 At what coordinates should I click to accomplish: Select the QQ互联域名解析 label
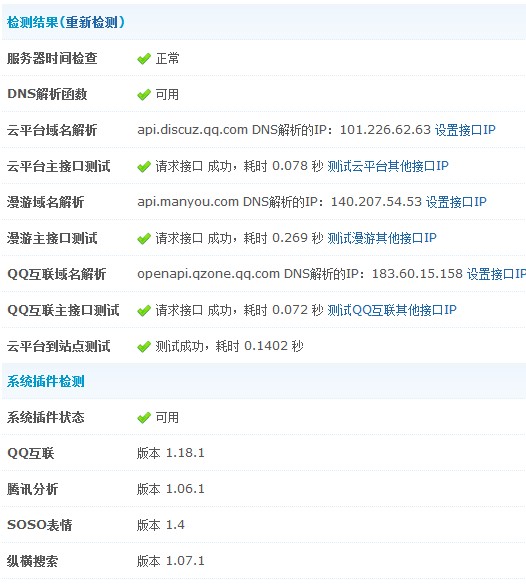tap(56, 274)
